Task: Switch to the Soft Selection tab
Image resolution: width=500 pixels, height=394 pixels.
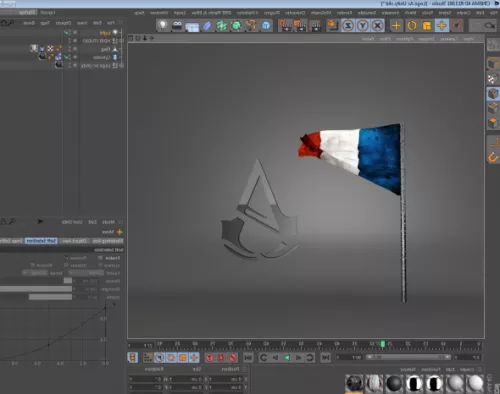Action: (41, 241)
